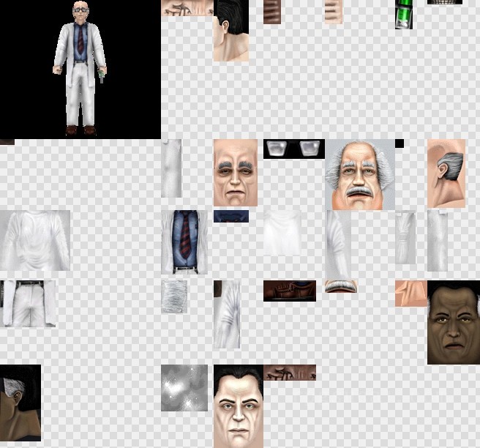Click the dark-haired face at the bottom
Screen dimensions: 480x448
tap(238, 406)
